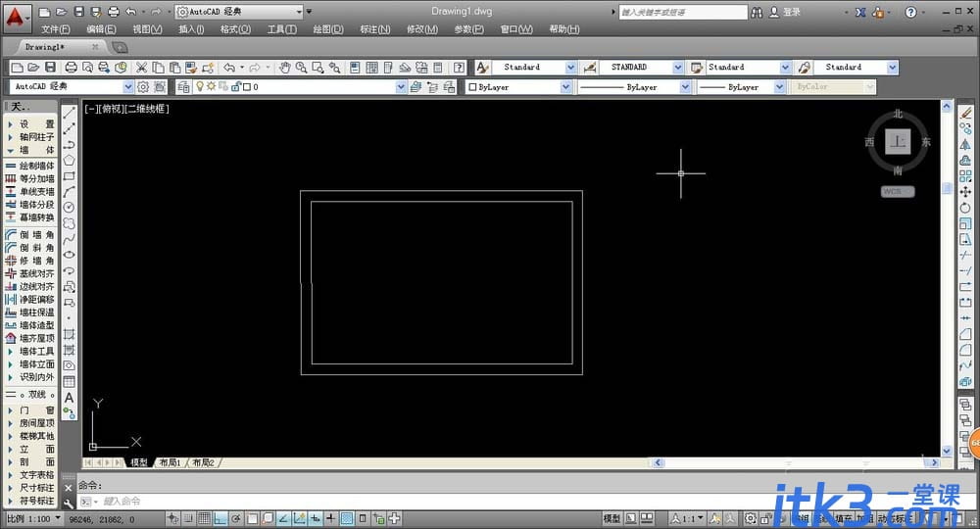Image resolution: width=980 pixels, height=529 pixels.
Task: Collapse the 墙体 menu group
Action: [30, 150]
